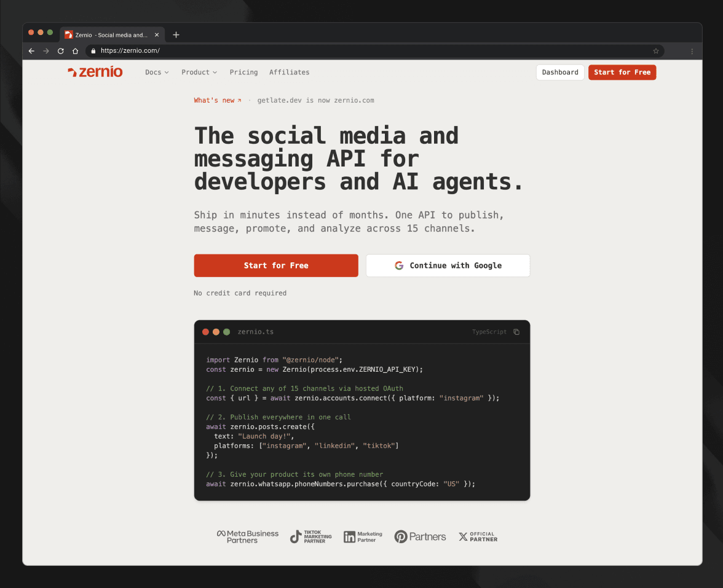The width and height of the screenshot is (723, 588).
Task: Click the zernio.ts file name label
Action: click(x=256, y=332)
